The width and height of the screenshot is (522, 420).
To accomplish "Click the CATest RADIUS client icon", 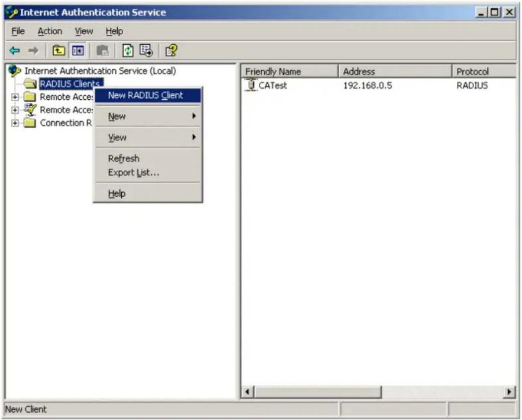I will tap(251, 85).
